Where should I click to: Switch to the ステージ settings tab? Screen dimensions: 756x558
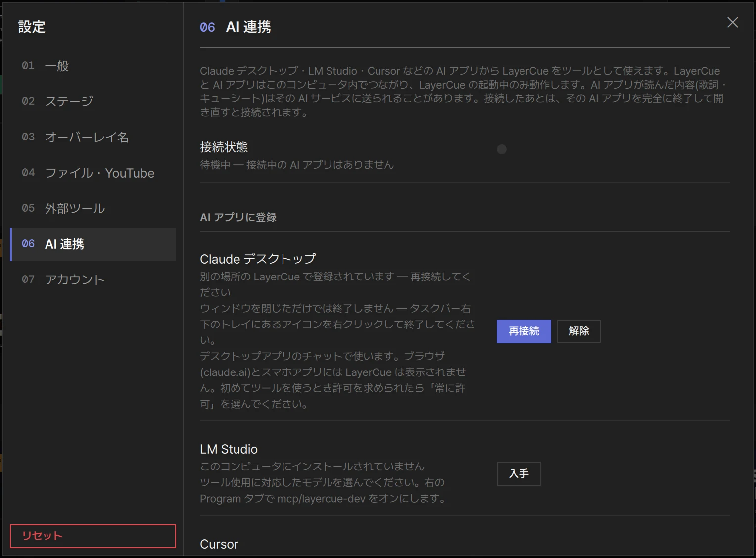point(93,101)
